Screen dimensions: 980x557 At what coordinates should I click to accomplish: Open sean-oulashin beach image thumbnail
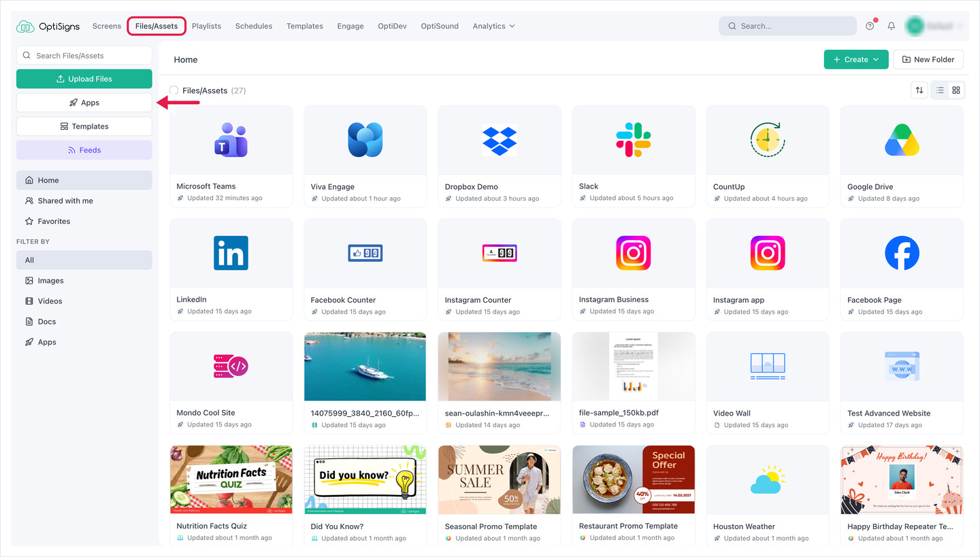(500, 367)
